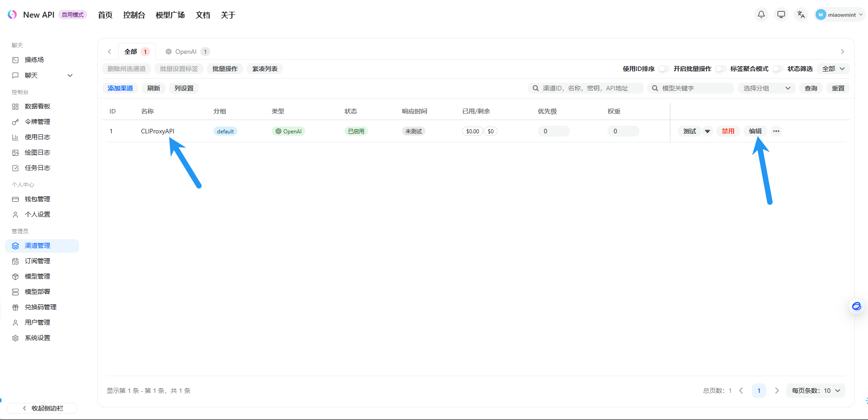Image resolution: width=868 pixels, height=420 pixels.
Task: Click the notification bell icon
Action: click(761, 14)
